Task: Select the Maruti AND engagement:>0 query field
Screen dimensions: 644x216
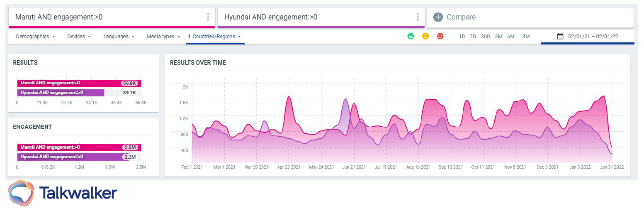Action: [x=112, y=17]
